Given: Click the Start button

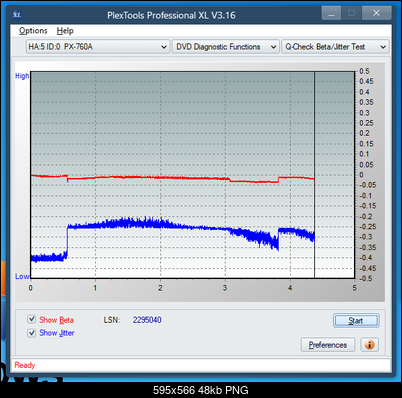Looking at the screenshot, I should pyautogui.click(x=356, y=321).
